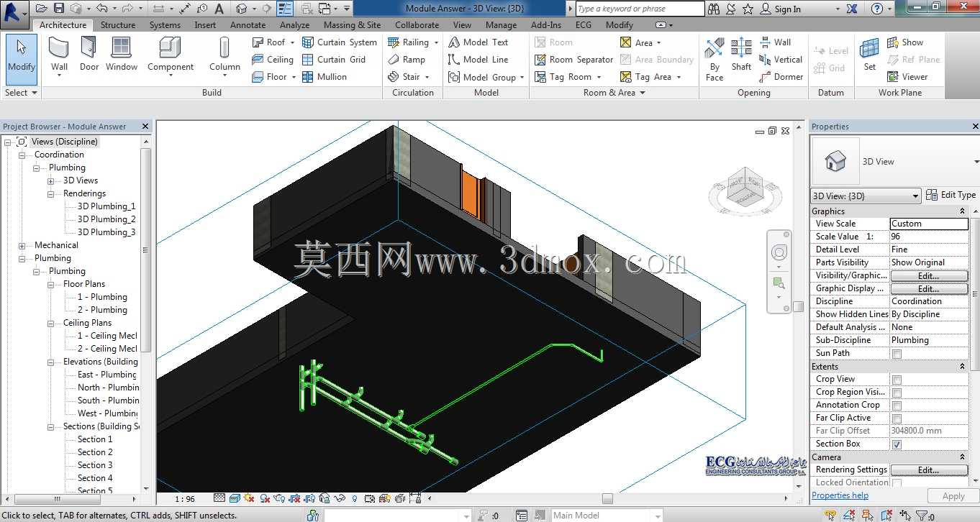Click Edit button for Graphic Display
The height and width of the screenshot is (522, 980).
coord(929,289)
